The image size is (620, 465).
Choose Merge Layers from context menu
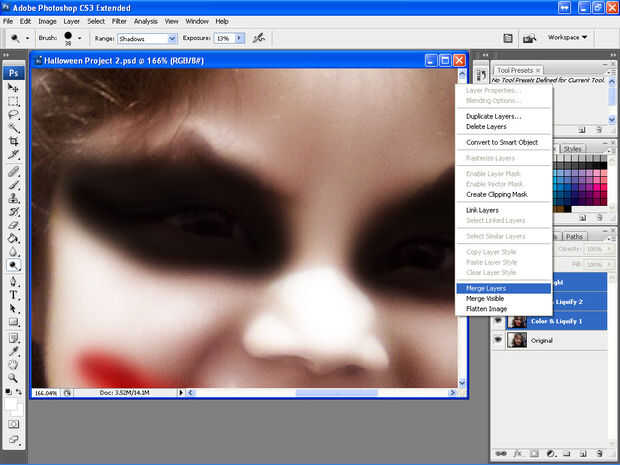(x=503, y=288)
